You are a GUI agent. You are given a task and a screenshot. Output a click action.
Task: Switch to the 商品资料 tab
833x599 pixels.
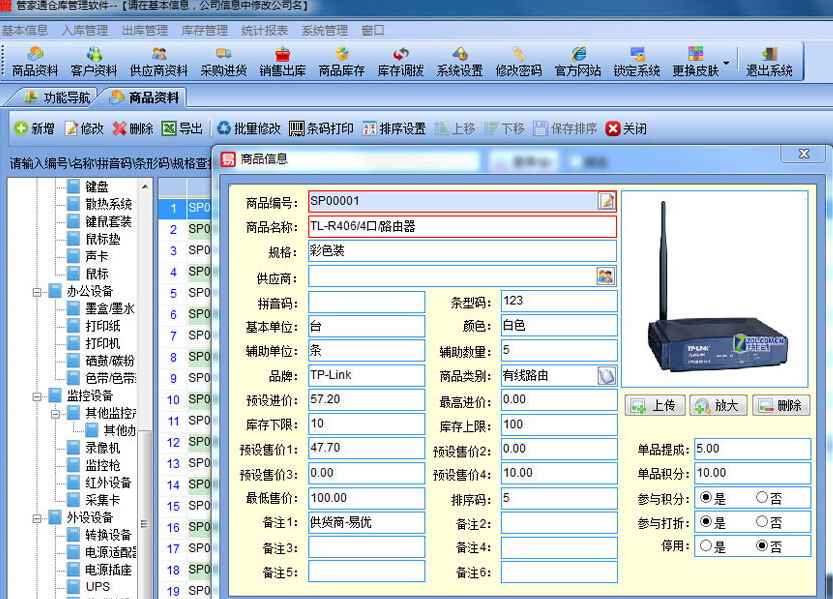pos(143,97)
